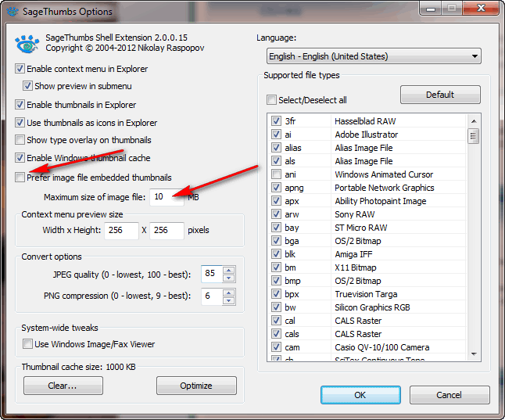Uncheck the bpx Truevision Targa type
The width and height of the screenshot is (505, 420).
coord(276,294)
